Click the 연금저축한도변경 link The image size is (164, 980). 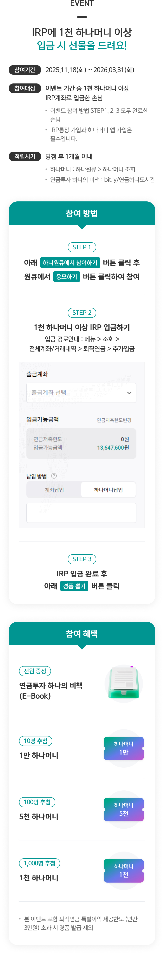point(114,420)
